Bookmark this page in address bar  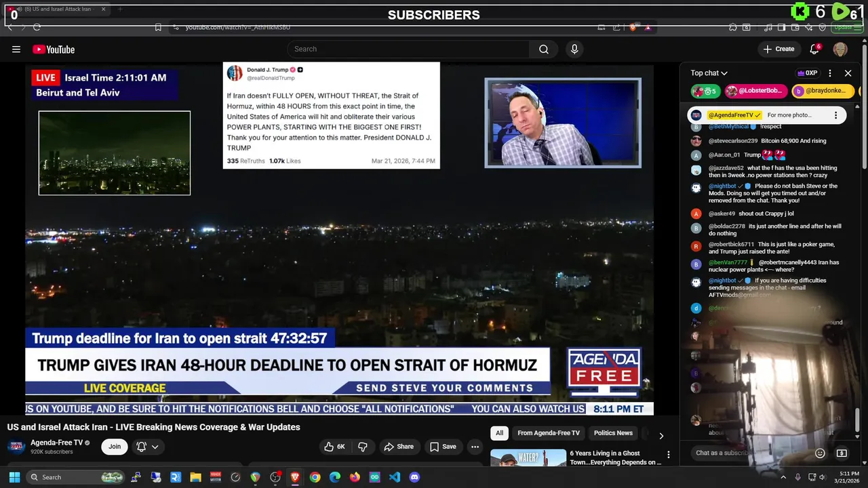click(158, 27)
